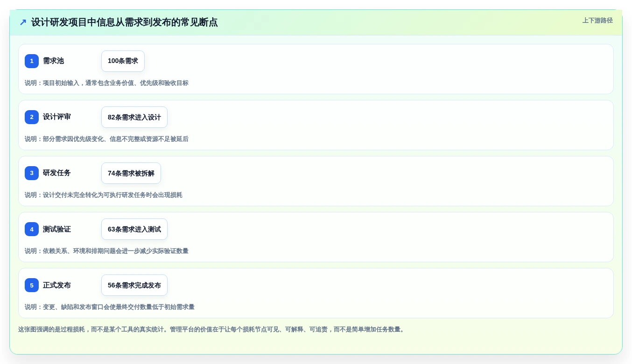Select the 56条需求完成发布 chip
Viewport: 632px width, 364px height.
tap(134, 285)
